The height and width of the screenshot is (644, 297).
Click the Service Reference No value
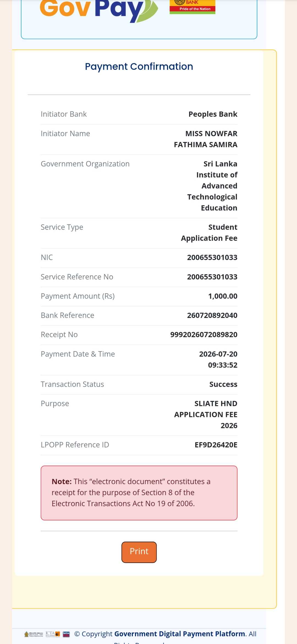pos(212,277)
